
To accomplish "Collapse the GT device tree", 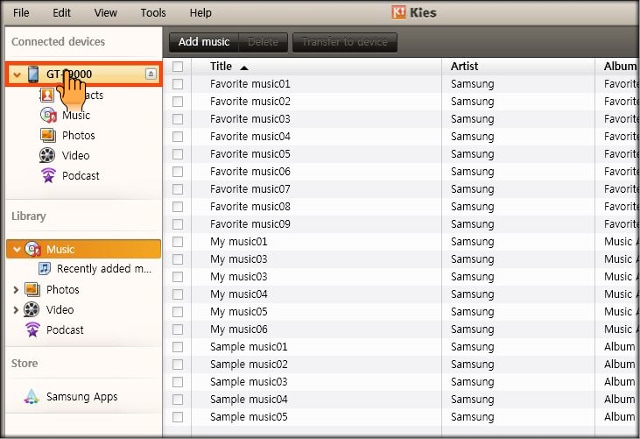I will coord(17,75).
